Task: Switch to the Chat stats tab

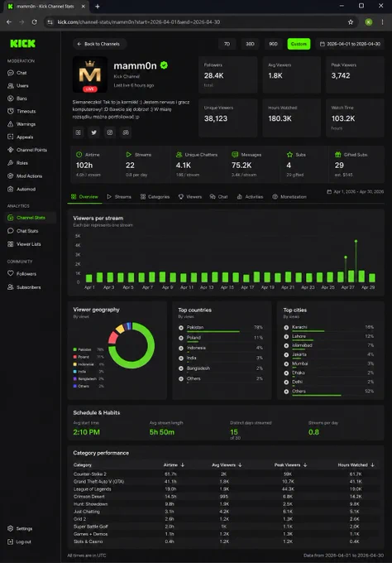Action: click(x=219, y=197)
